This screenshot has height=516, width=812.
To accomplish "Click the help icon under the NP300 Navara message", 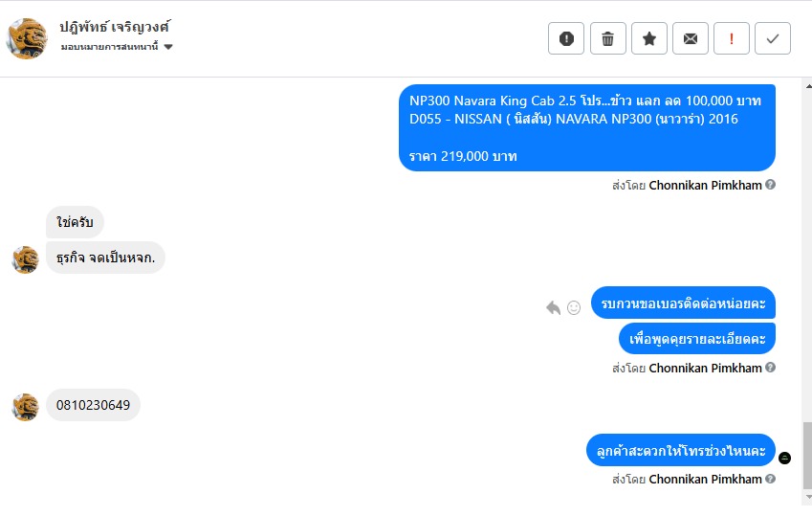I will pos(770,185).
